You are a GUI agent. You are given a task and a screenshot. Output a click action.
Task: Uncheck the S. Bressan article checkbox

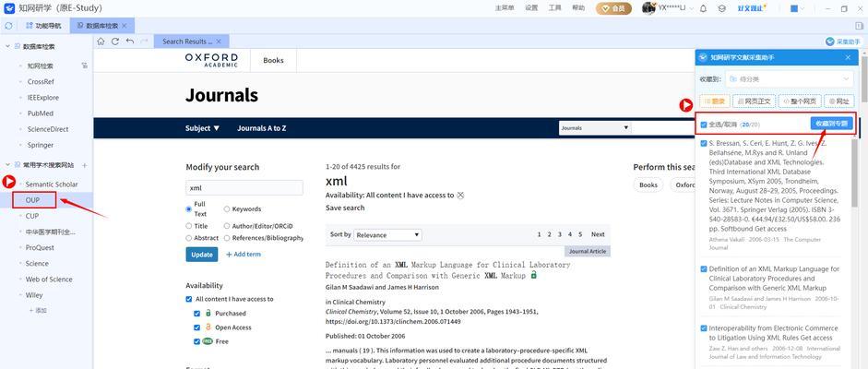click(704, 143)
